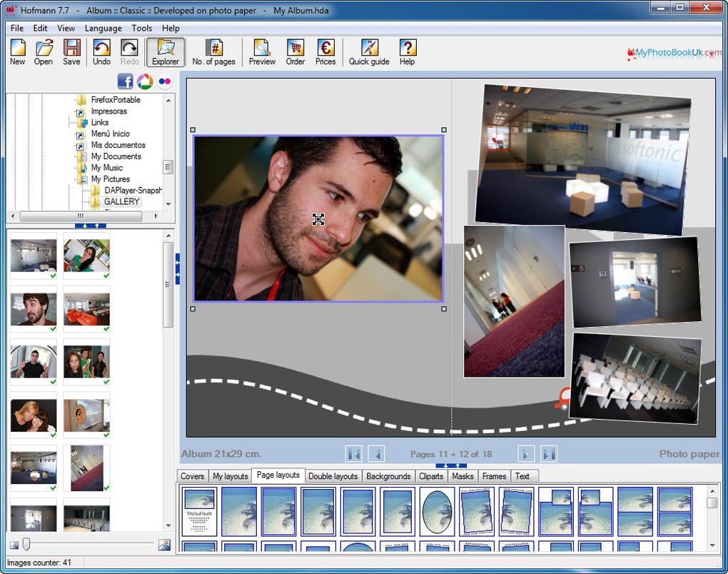Open the Tools menu
The height and width of the screenshot is (574, 728).
[141, 28]
